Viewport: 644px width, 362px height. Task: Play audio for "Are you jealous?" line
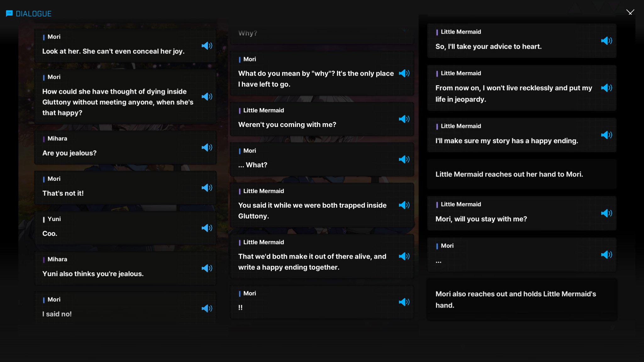coord(207,147)
